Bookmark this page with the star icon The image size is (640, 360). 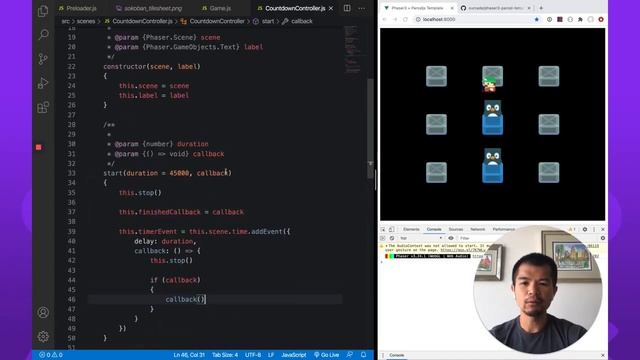pos(536,19)
